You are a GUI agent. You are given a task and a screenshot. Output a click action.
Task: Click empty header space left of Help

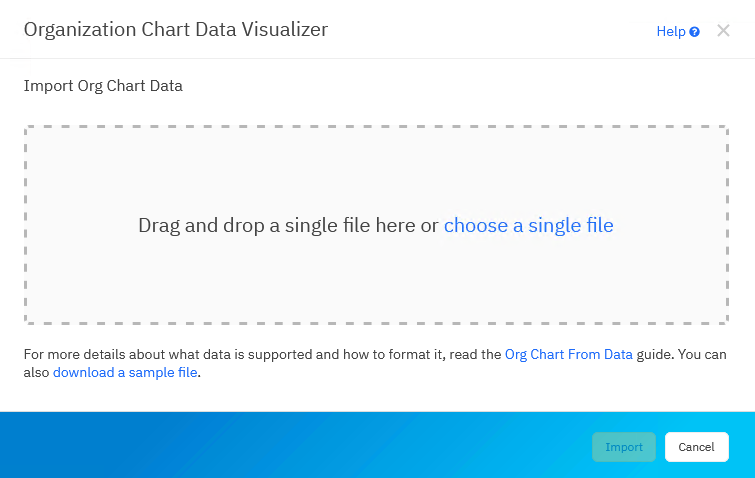click(500, 30)
